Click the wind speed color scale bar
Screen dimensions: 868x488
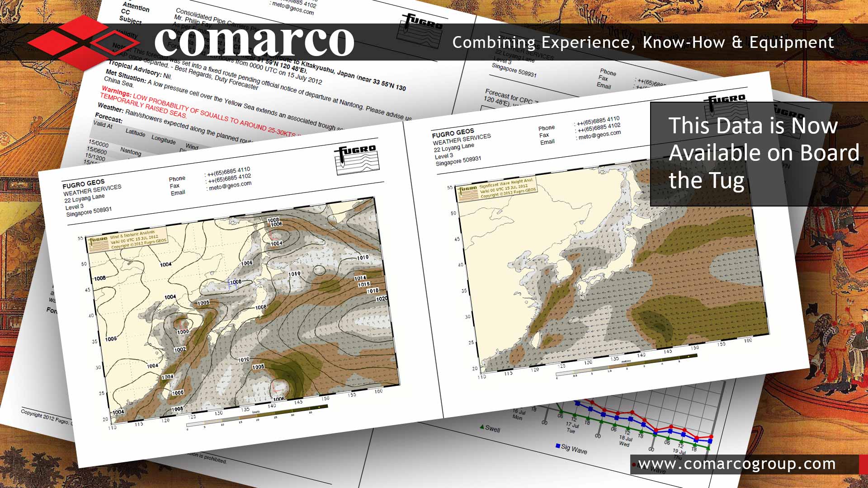click(x=257, y=416)
